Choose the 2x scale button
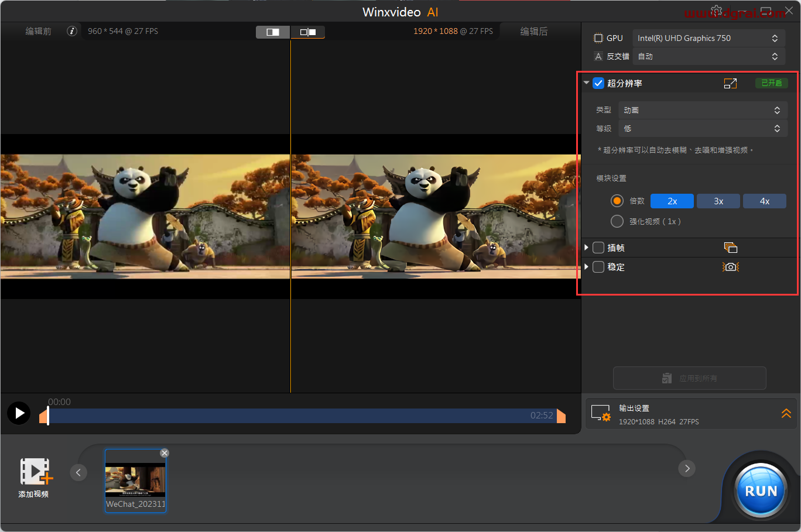801x532 pixels. pyautogui.click(x=672, y=201)
